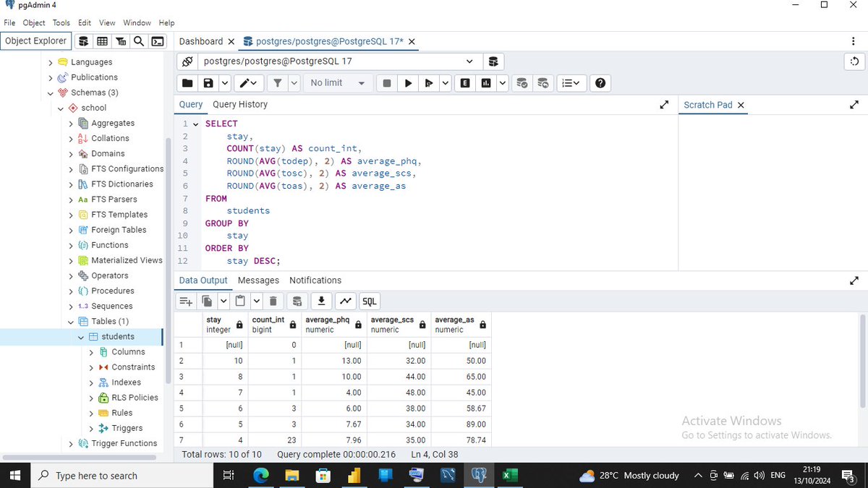Open the File menu

[9, 23]
